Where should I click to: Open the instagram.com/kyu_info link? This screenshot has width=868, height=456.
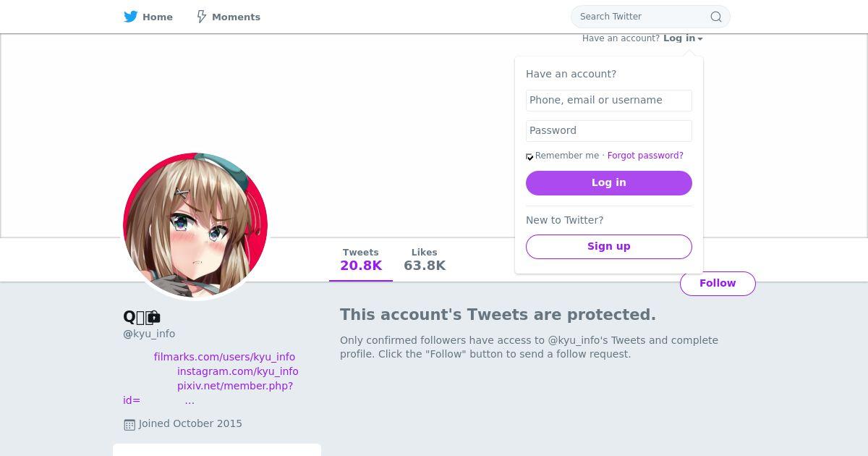(x=238, y=371)
